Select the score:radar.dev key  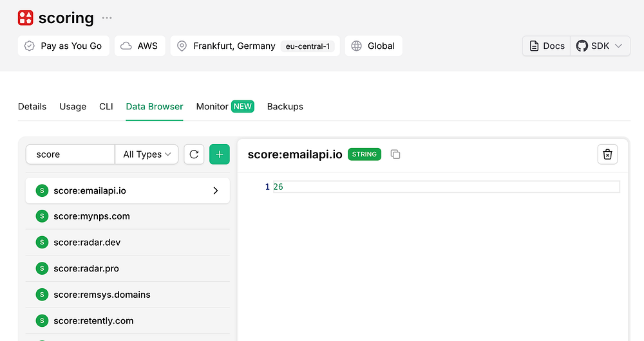point(128,243)
